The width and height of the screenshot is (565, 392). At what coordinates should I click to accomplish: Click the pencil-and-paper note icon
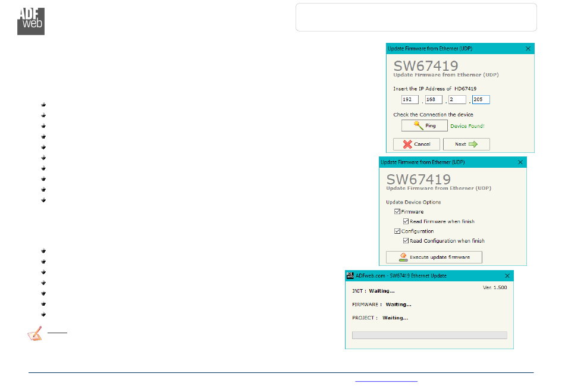(x=35, y=333)
